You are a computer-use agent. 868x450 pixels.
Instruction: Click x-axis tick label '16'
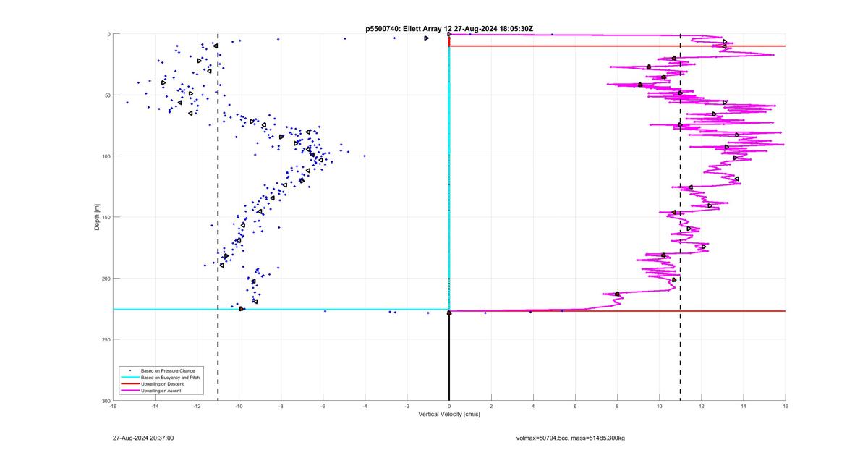(x=786, y=406)
